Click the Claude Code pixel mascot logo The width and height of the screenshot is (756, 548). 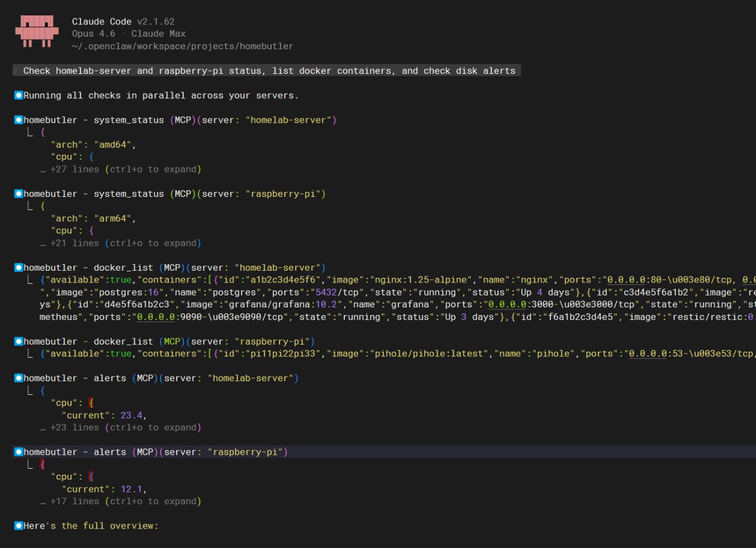37,31
